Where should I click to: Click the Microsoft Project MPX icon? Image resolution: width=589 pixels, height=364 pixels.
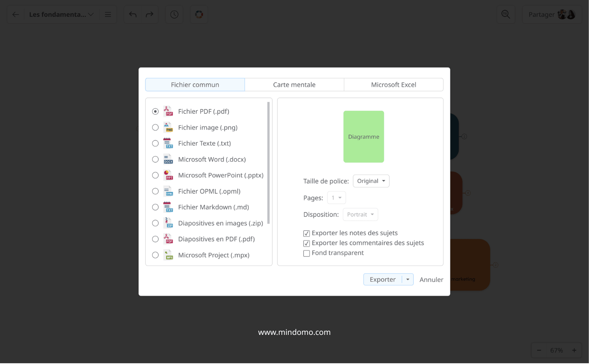(168, 255)
